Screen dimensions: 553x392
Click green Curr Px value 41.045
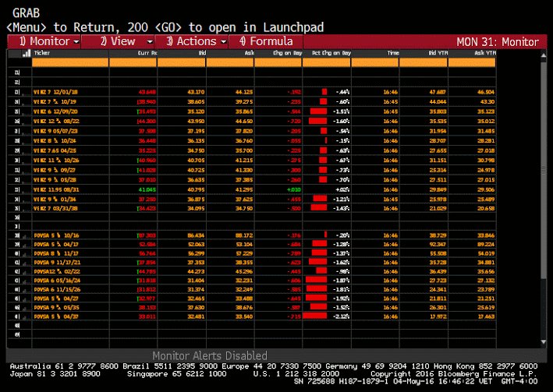pos(147,189)
